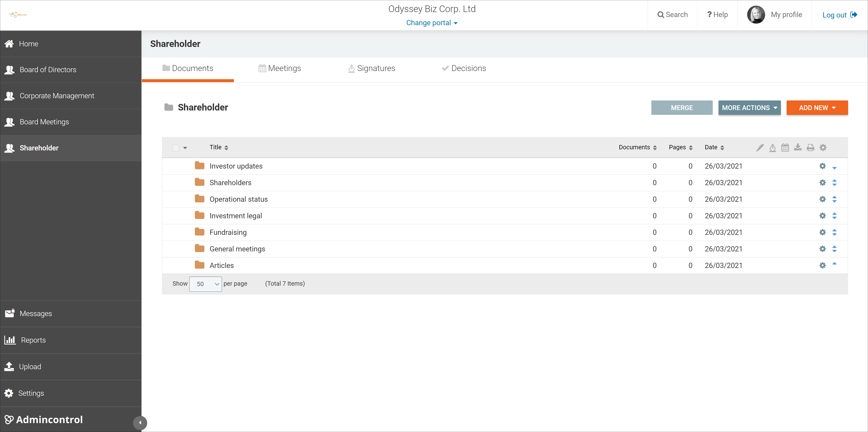868x432 pixels.
Task: Click the edit pen icon above the folder list
Action: [760, 147]
